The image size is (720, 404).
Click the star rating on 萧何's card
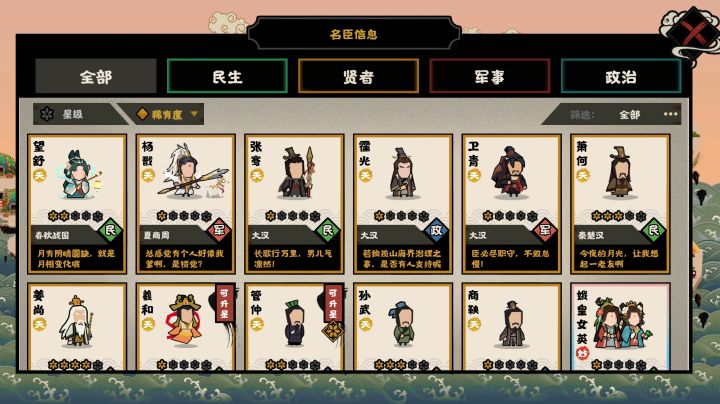pos(619,215)
